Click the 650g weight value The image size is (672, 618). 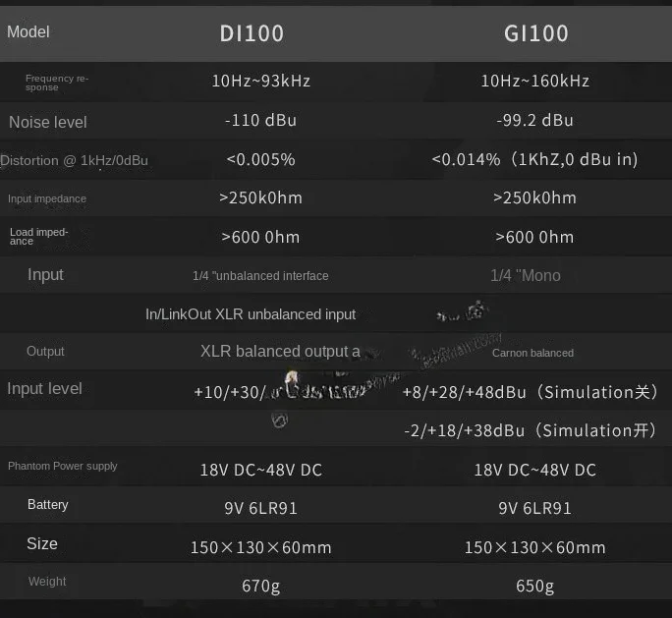point(534,587)
